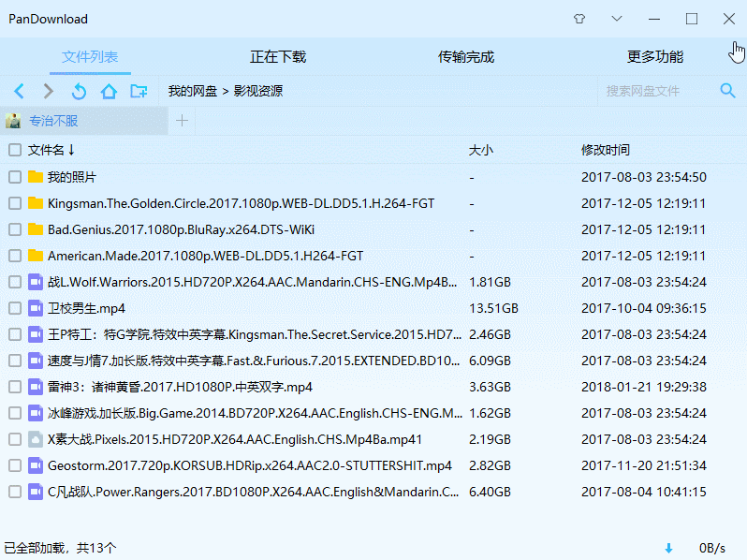Image resolution: width=747 pixels, height=560 pixels.
Task: Navigate to 我的网盘 in breadcrumb
Action: [x=193, y=91]
